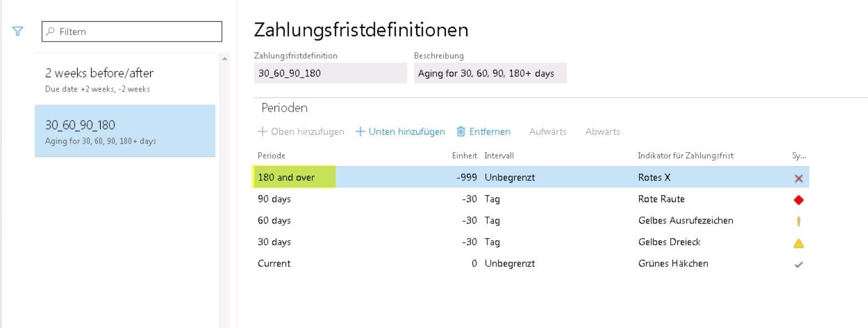
Task: Click the Zahlungsfristdefinition name field
Action: [x=330, y=73]
